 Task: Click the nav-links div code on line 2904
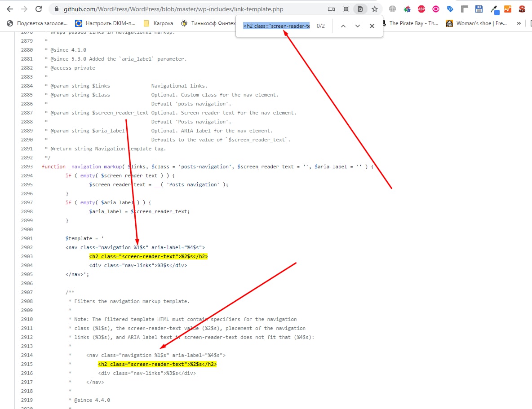(138, 265)
